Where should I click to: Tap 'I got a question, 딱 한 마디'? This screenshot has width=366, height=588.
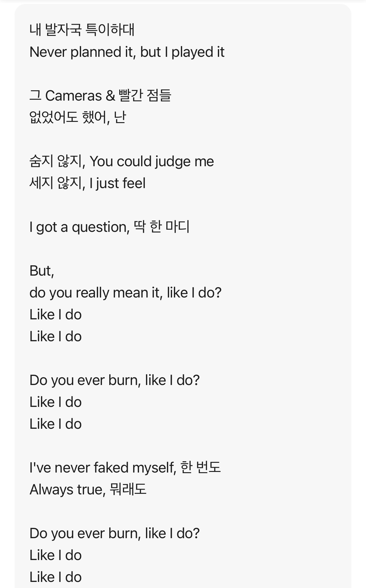point(110,227)
